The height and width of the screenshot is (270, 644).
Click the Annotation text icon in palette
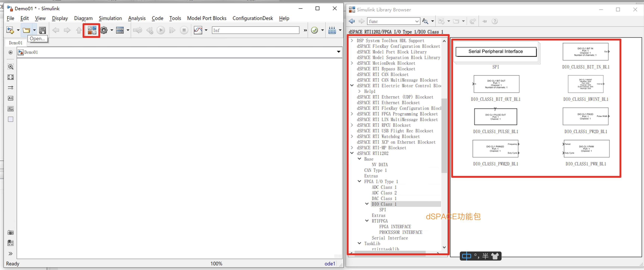[11, 98]
